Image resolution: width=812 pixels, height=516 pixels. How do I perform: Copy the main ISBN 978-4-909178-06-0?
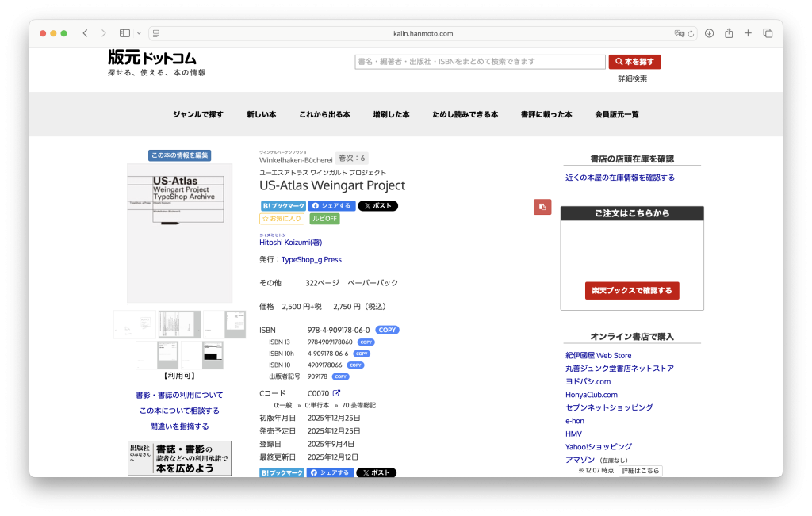[x=387, y=330]
